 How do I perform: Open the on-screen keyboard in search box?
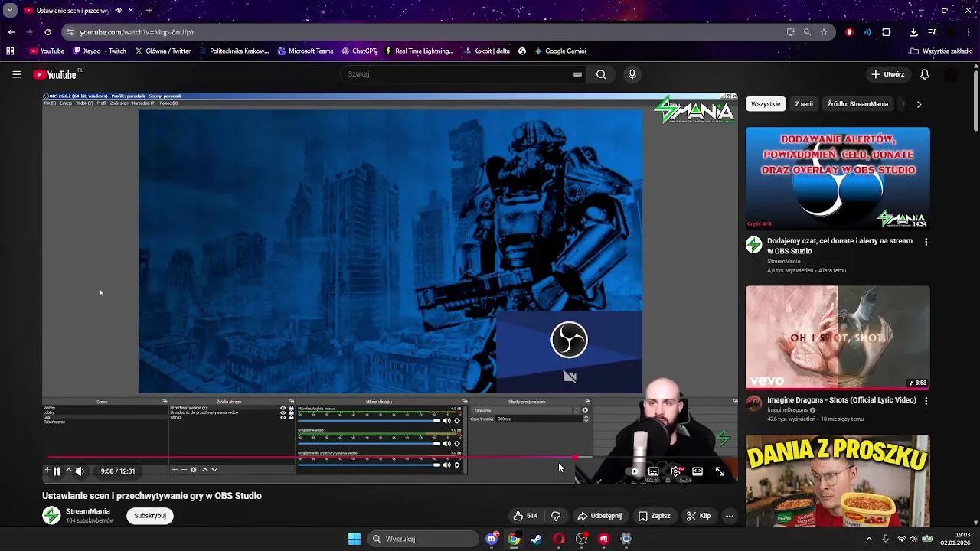[x=577, y=74]
